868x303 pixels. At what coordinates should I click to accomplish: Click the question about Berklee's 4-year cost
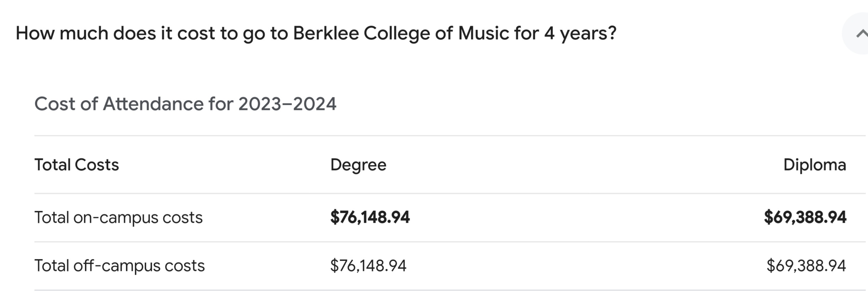pos(316,34)
